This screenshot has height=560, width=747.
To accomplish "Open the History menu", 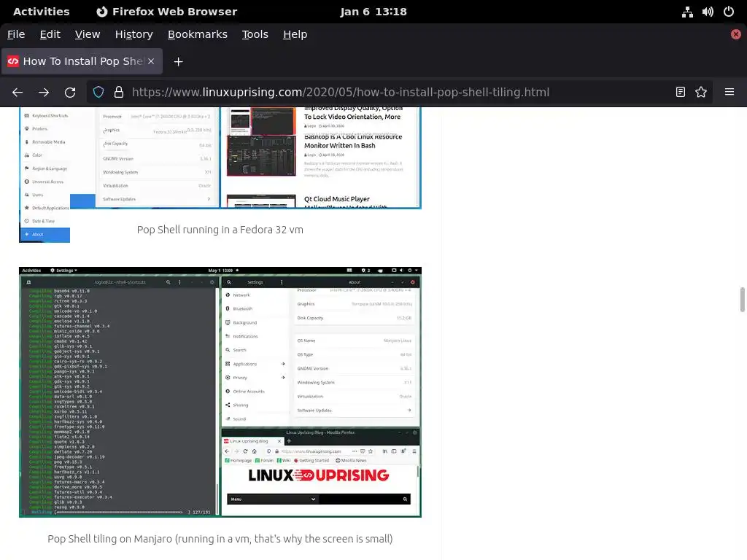I will click(x=134, y=34).
